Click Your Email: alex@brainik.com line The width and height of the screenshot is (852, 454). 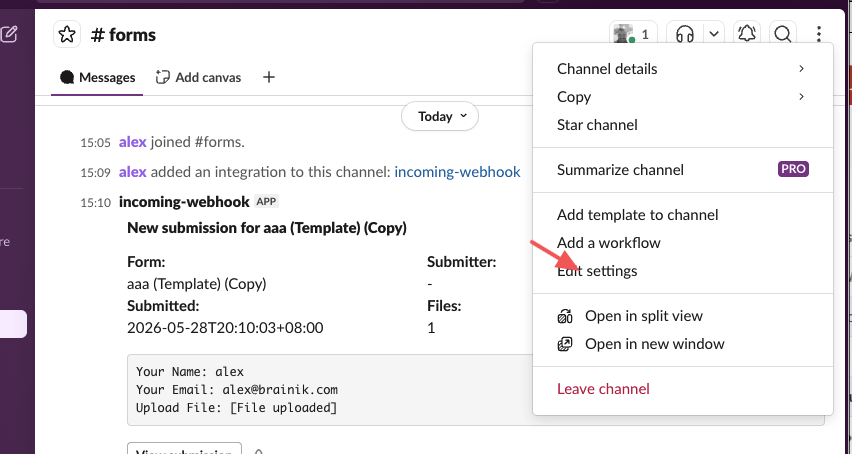pyautogui.click(x=237, y=390)
